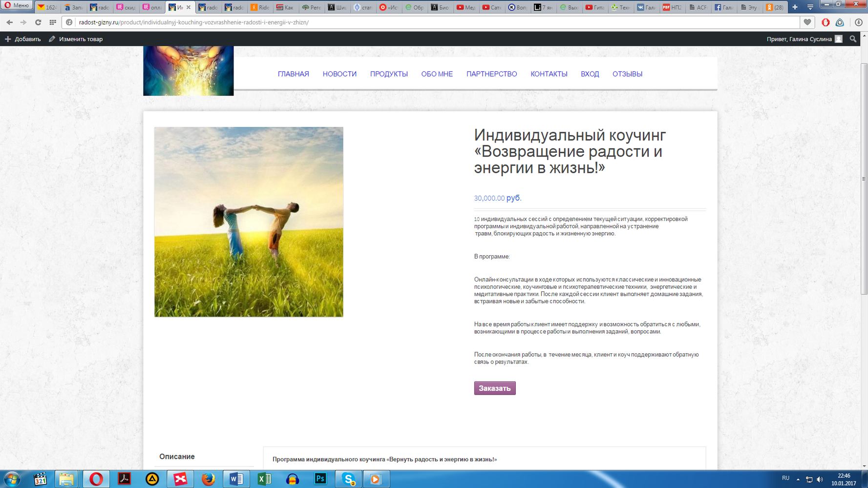The width and height of the screenshot is (868, 488).
Task: Open Skype from the taskbar
Action: pyautogui.click(x=348, y=479)
